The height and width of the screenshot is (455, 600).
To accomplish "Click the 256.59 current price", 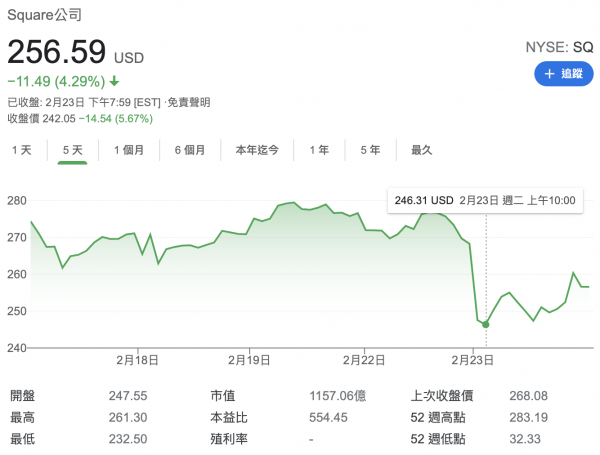I will [x=57, y=52].
